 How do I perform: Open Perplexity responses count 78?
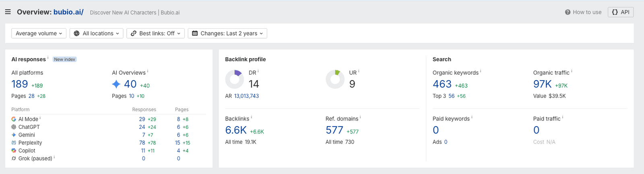pyautogui.click(x=142, y=143)
